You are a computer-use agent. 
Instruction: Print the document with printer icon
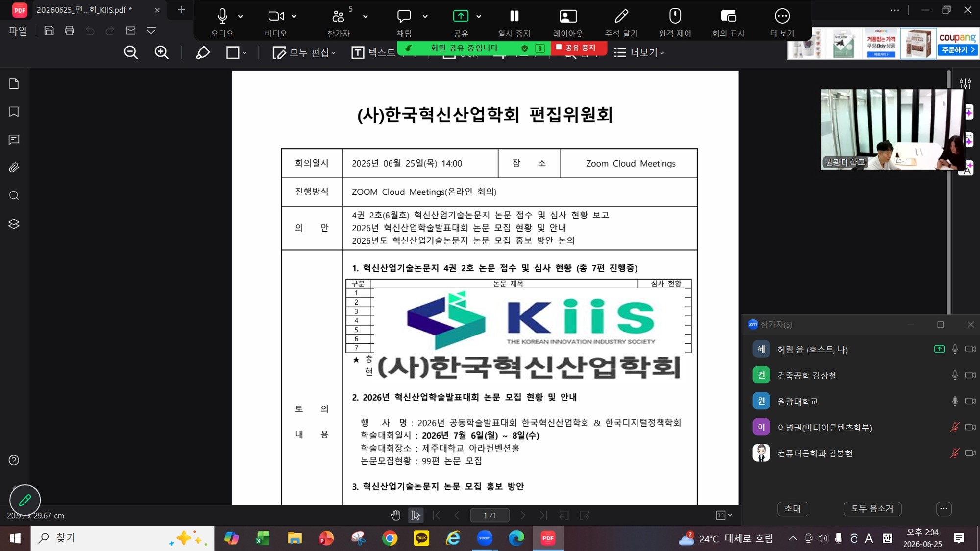[70, 31]
